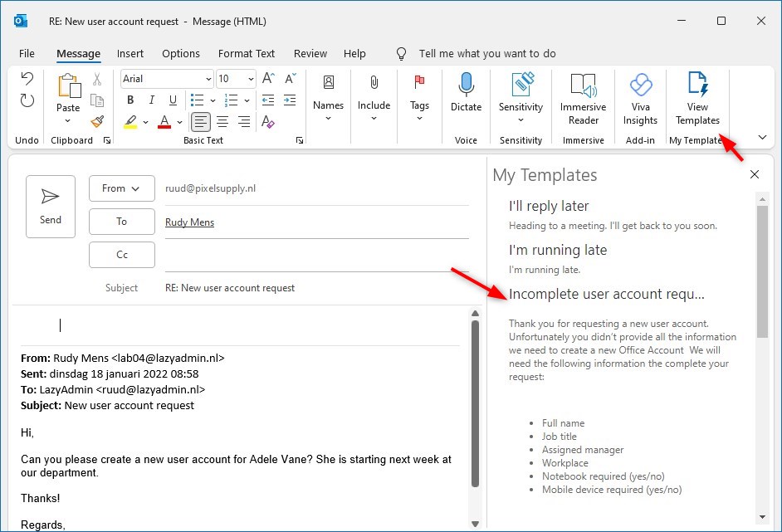Open the Arial font dropdown
This screenshot has height=532, width=782.
(x=208, y=78)
